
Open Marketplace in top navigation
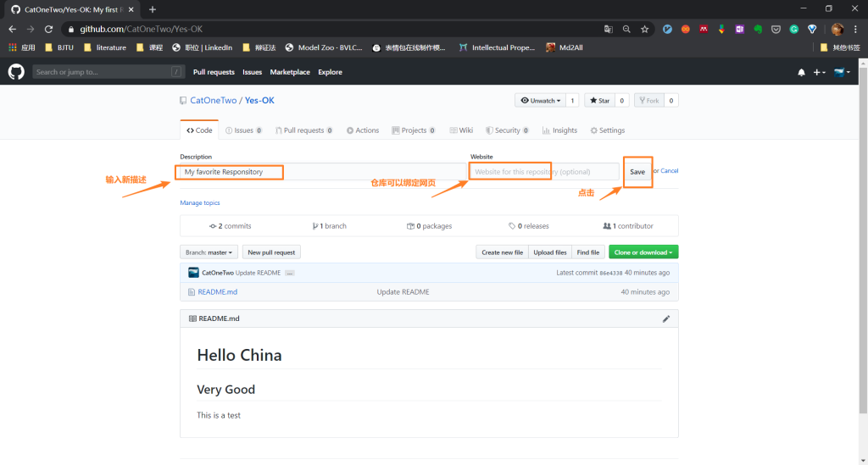coord(290,73)
